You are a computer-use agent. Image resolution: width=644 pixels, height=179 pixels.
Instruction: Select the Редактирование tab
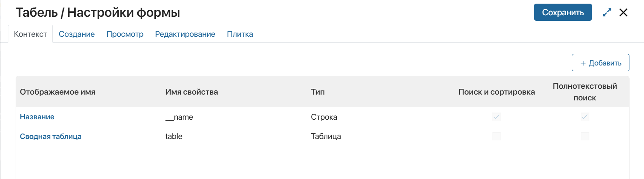(x=185, y=34)
